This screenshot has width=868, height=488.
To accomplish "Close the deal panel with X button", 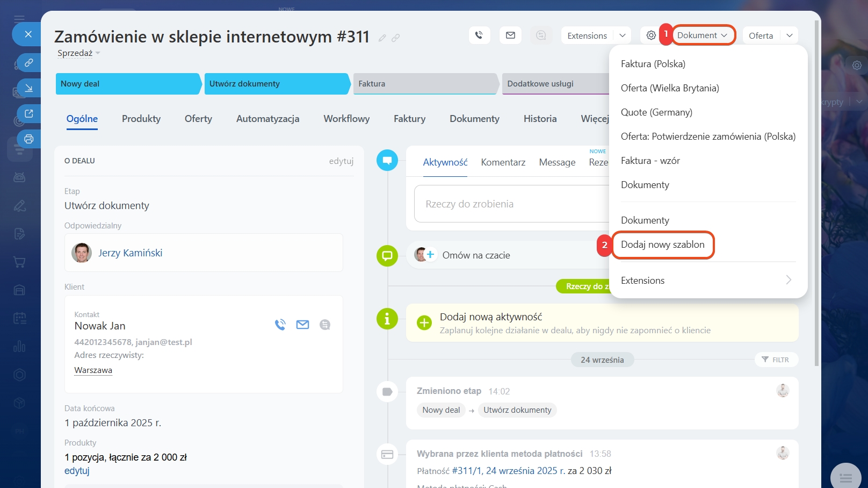I will pos(28,34).
